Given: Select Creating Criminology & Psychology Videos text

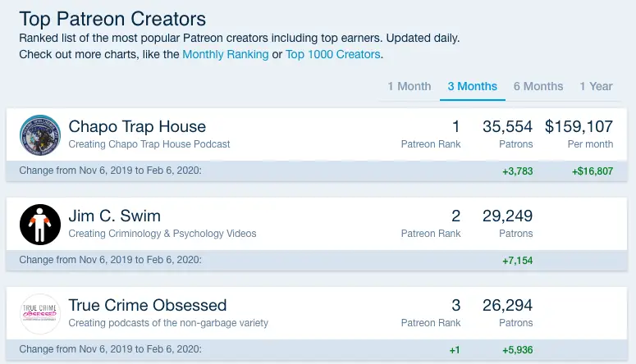Looking at the screenshot, I should 162,234.
